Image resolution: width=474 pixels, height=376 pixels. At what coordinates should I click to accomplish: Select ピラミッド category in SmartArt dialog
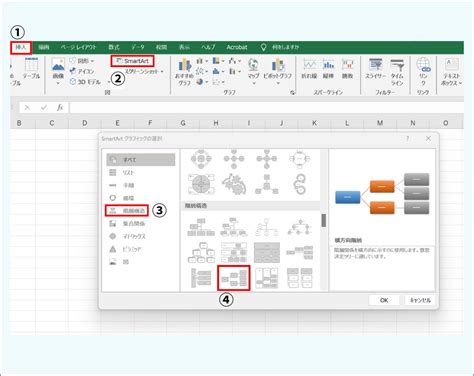coord(140,249)
